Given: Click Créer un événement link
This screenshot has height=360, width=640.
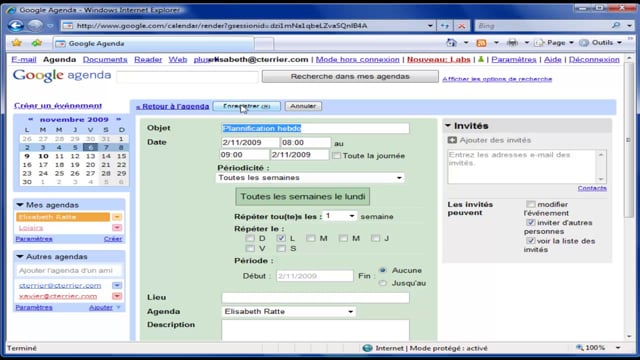Looking at the screenshot, I should pos(58,105).
